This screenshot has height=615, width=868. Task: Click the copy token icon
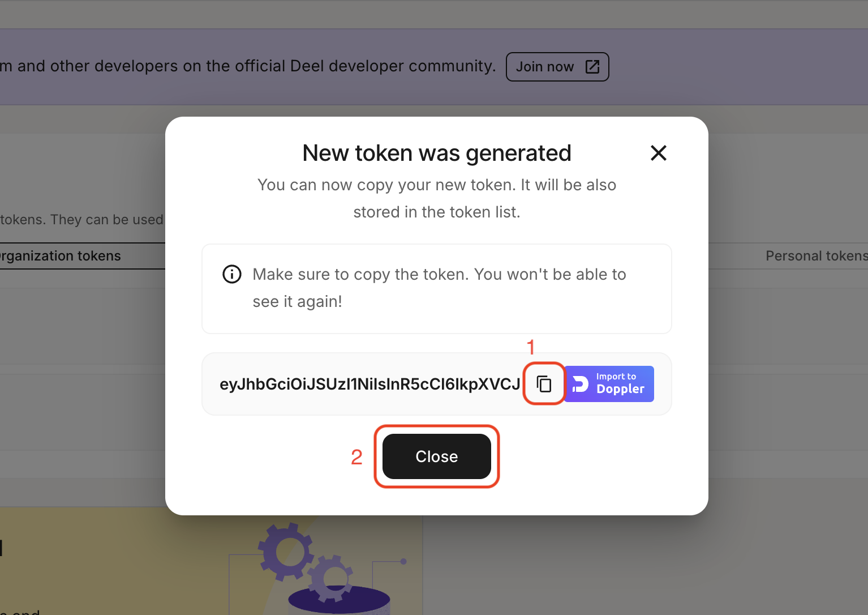(543, 383)
